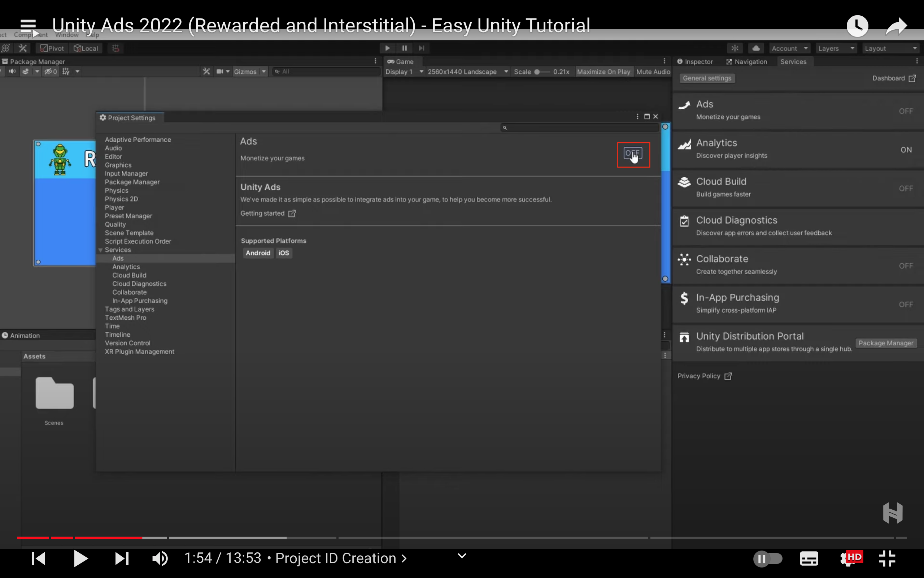Select the Transform tool in Unity toolbar
This screenshot has width=924, height=578.
click(6, 48)
